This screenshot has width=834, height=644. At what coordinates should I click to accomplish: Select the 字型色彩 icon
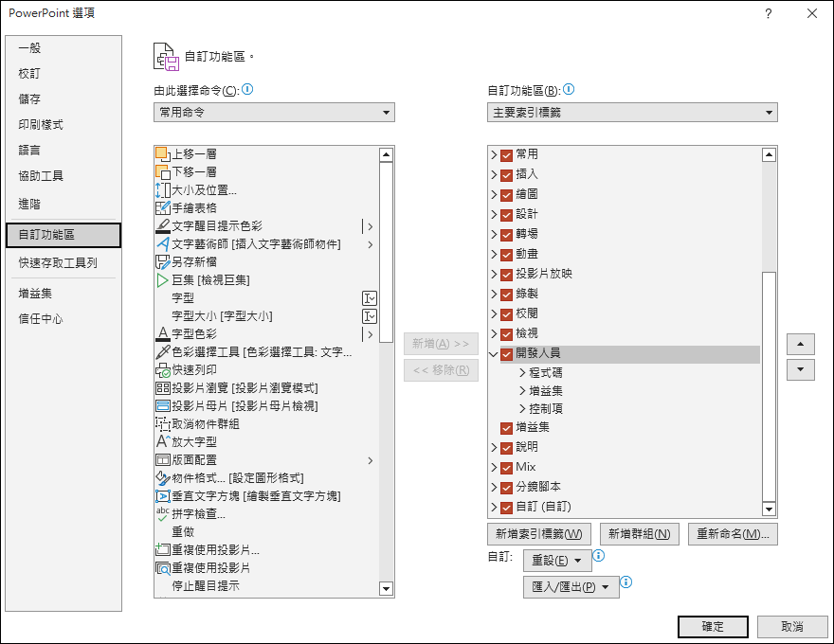point(162,333)
